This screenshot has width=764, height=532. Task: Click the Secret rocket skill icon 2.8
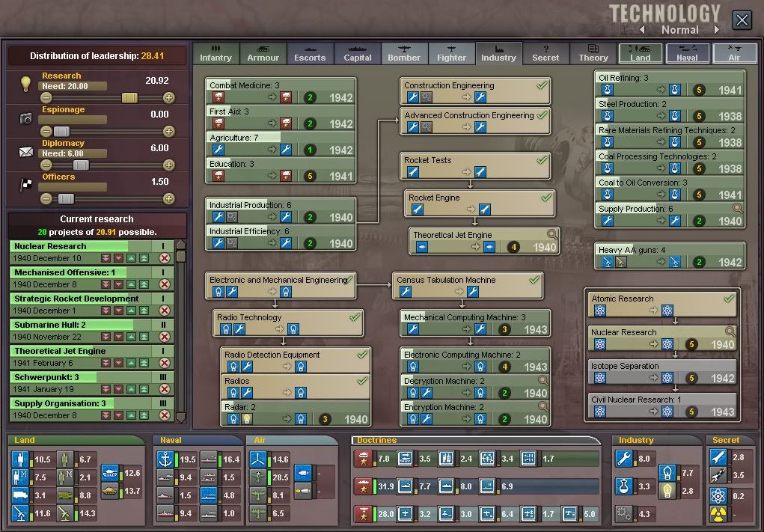point(718,457)
